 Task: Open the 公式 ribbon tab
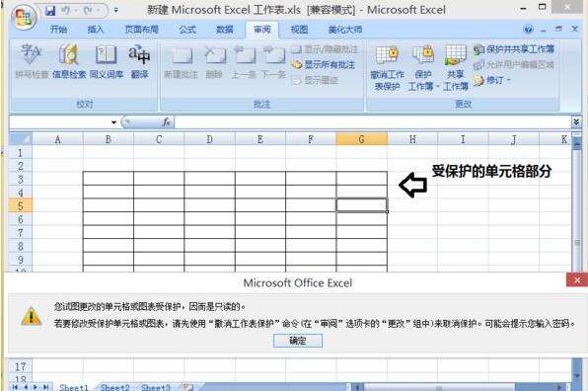(187, 30)
